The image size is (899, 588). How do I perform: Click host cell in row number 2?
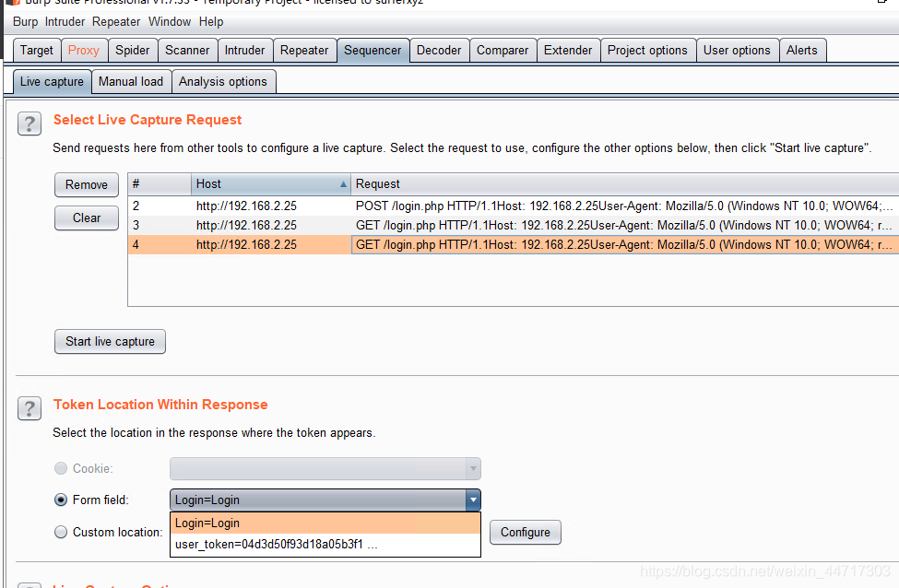point(270,206)
